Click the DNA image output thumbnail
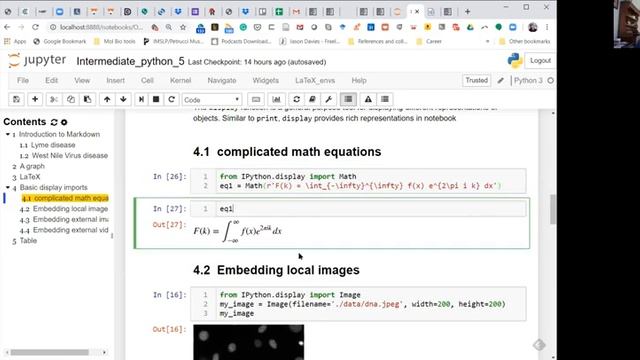The height and width of the screenshot is (360, 640). pos(249,342)
